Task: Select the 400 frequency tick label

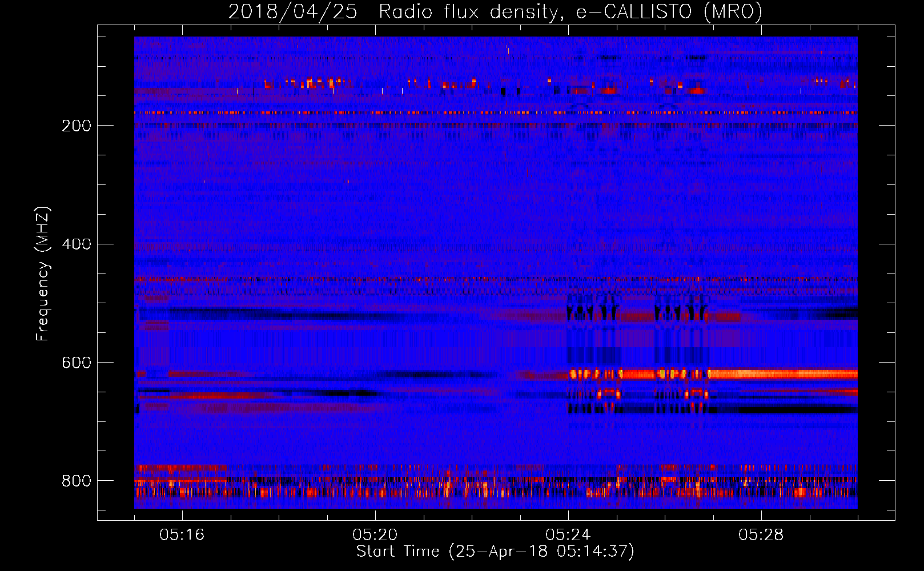Action: click(77, 244)
